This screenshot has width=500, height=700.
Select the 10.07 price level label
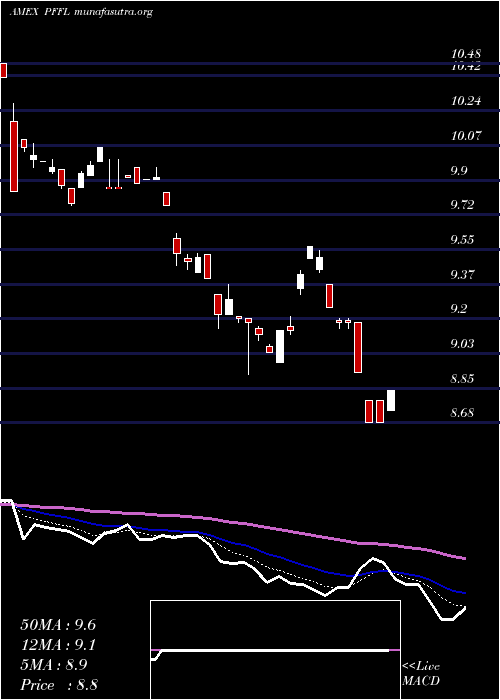[x=466, y=135]
